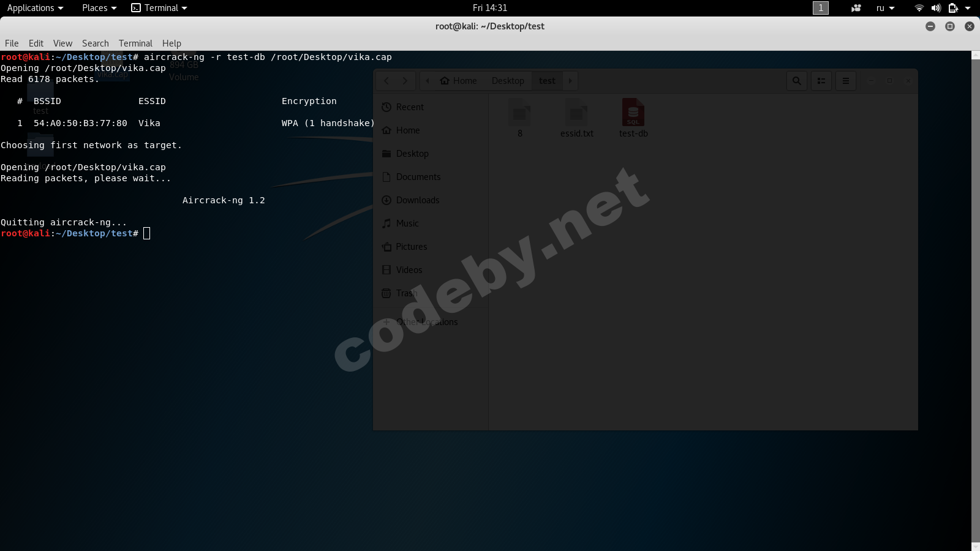The width and height of the screenshot is (980, 551).
Task: Open the file manager hamburger menu
Action: coord(846,81)
